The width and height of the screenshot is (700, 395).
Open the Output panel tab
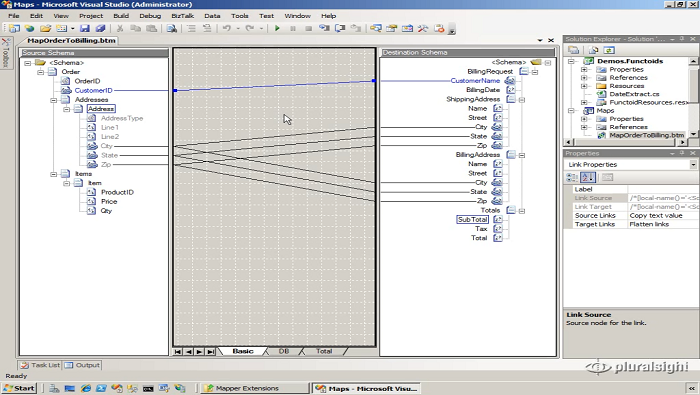pyautogui.click(x=82, y=365)
